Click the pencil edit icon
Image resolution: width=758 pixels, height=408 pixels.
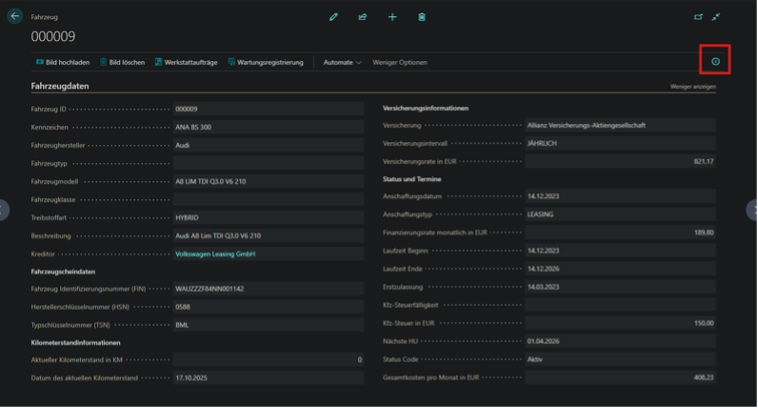334,17
